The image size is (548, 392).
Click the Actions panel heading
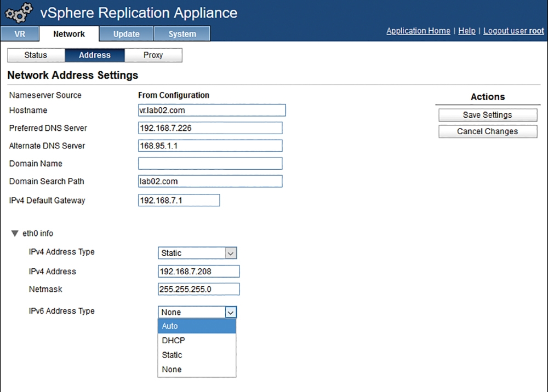(x=488, y=97)
